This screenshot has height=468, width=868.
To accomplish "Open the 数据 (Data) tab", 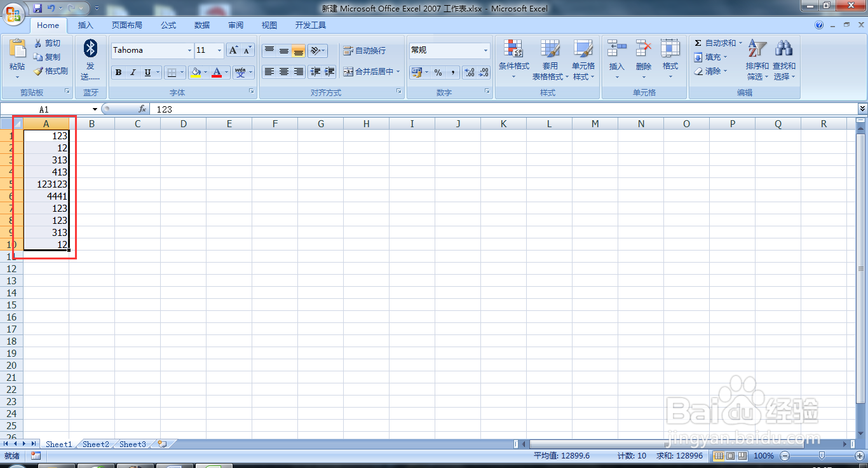I will (202, 25).
